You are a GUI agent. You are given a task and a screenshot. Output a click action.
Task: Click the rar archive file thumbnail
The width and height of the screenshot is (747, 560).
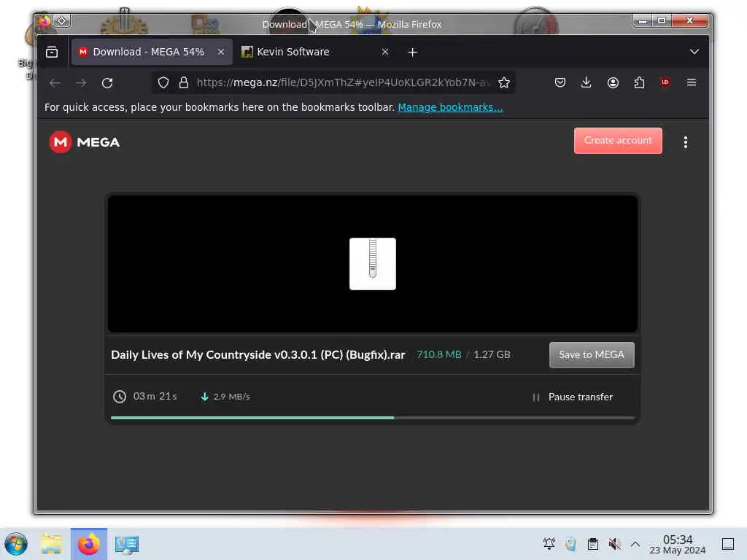[373, 264]
